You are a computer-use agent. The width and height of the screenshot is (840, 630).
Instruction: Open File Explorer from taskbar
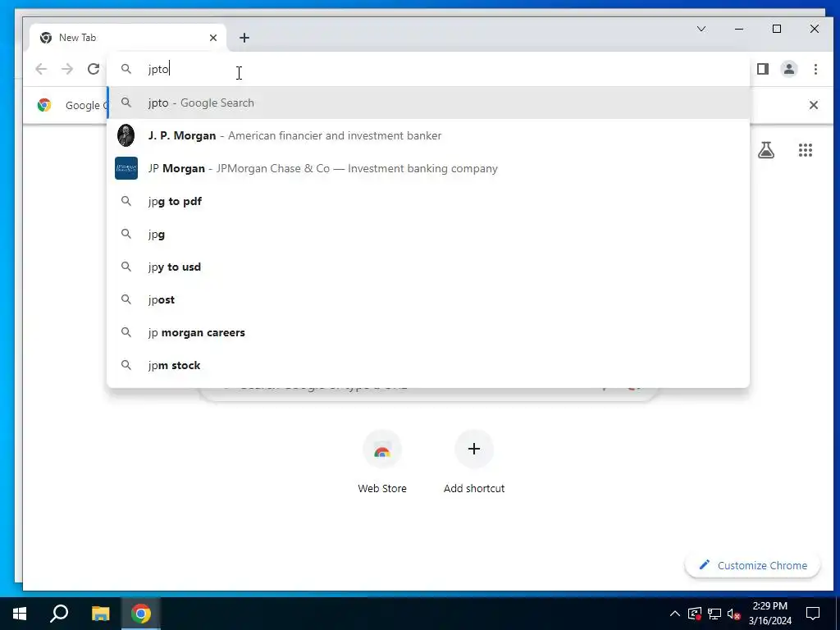[100, 614]
